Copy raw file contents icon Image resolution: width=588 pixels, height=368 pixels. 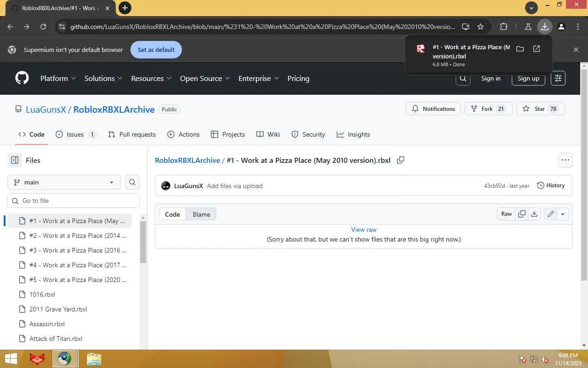point(522,214)
